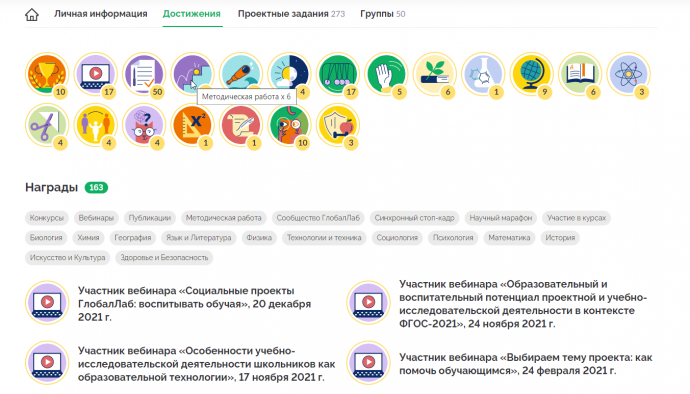
Task: Filter awards by Вебинары tag
Action: tap(96, 218)
